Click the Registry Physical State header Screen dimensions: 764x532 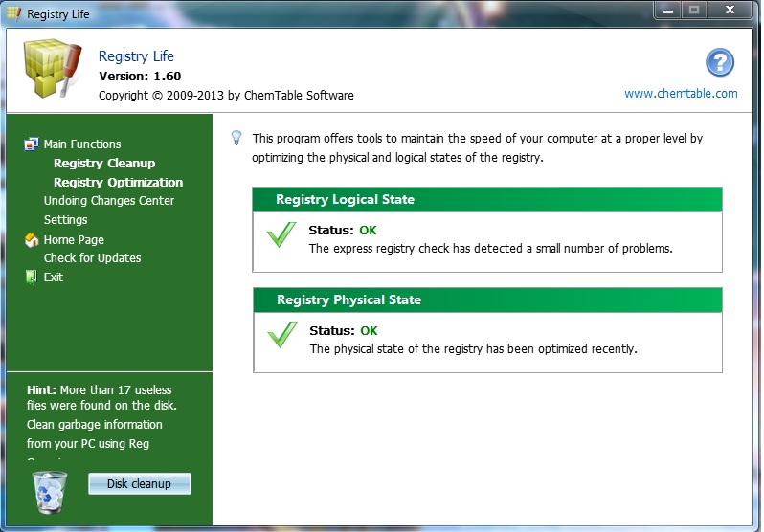pos(487,299)
